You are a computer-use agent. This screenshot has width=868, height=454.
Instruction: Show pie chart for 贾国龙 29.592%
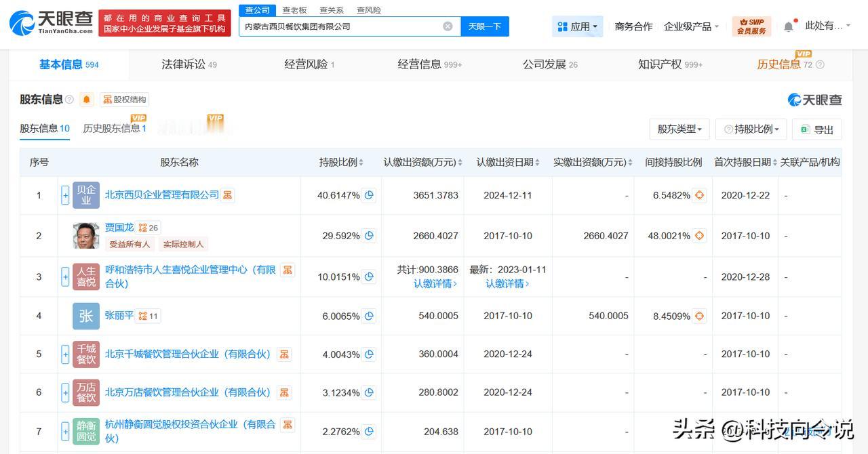(x=369, y=236)
